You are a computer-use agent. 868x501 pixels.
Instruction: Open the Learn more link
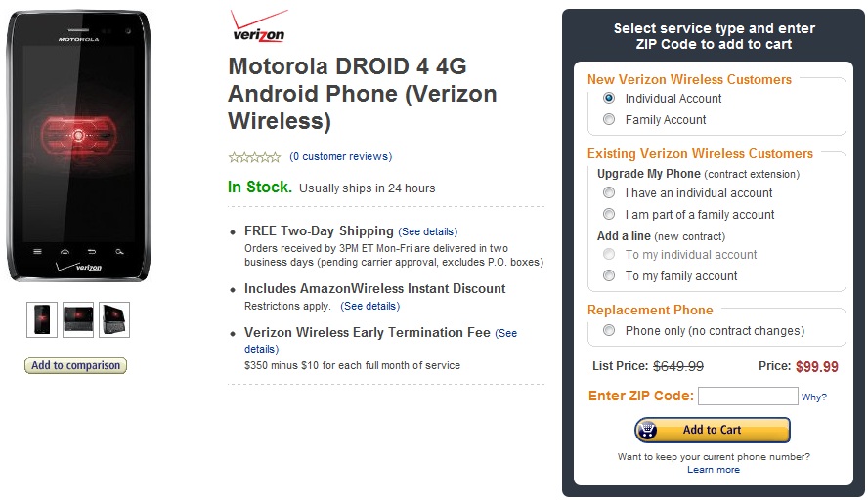713,470
